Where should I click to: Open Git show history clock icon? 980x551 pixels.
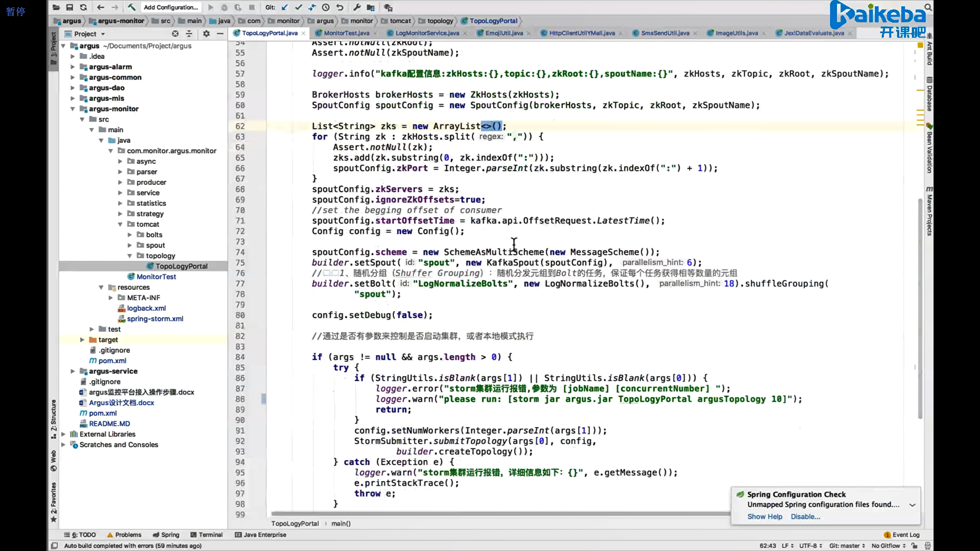click(x=326, y=7)
